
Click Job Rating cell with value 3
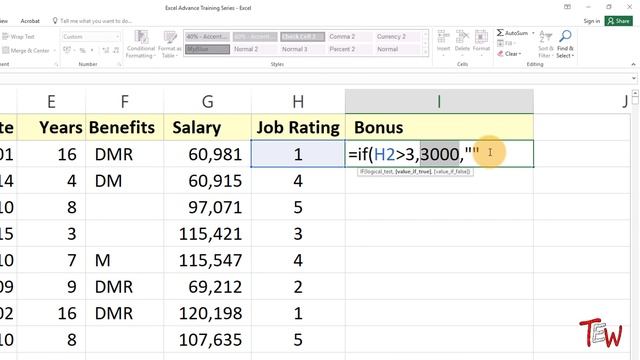298,233
